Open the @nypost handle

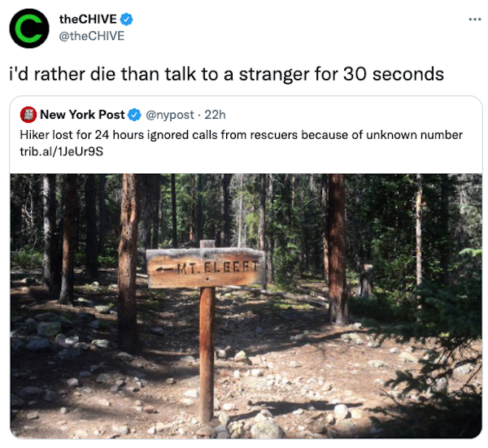tap(170, 115)
